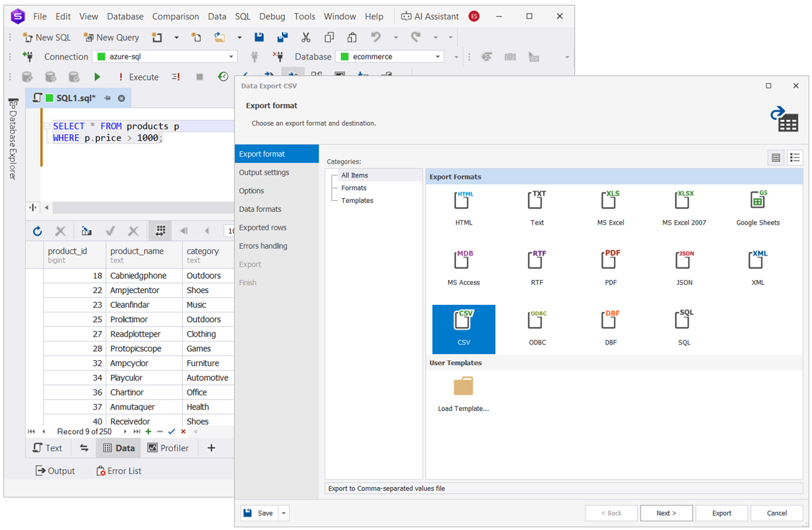This screenshot has height=530, width=812.
Task: Open the Error List panel
Action: [118, 471]
